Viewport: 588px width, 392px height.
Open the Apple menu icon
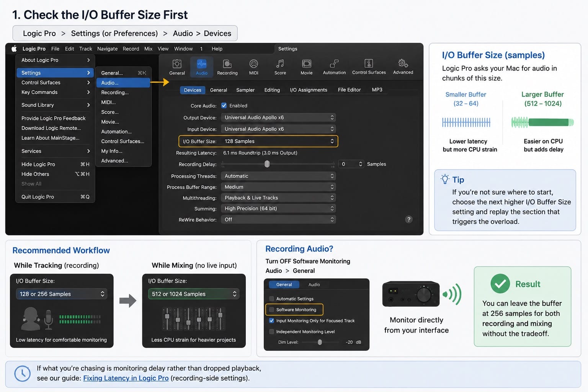(x=14, y=49)
